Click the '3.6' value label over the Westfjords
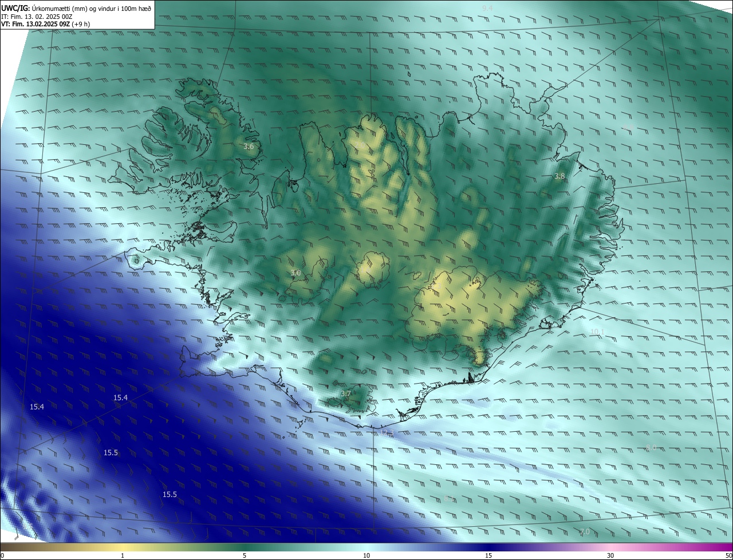The image size is (733, 560). coord(249,147)
